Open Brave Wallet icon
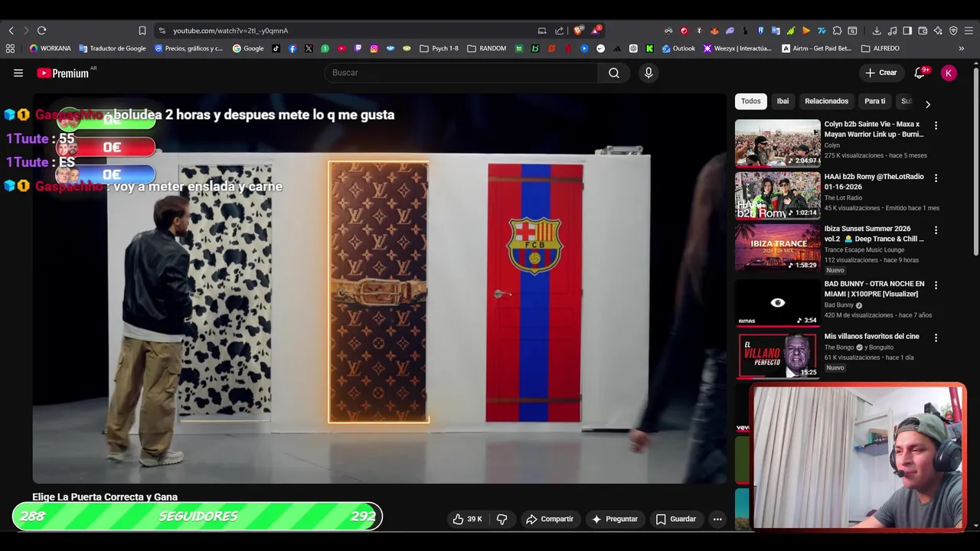980x551 pixels. click(x=923, y=31)
